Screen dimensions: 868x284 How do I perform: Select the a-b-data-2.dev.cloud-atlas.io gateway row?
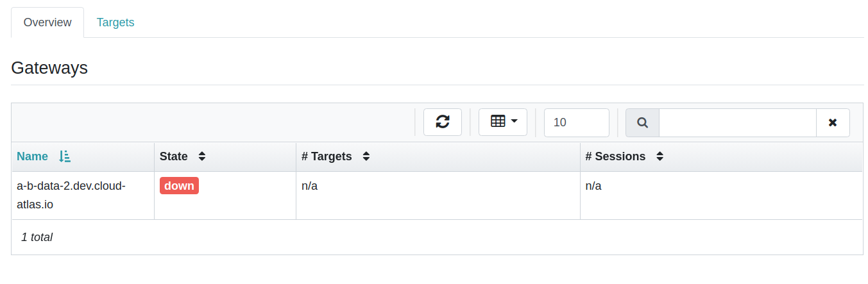tap(437, 196)
